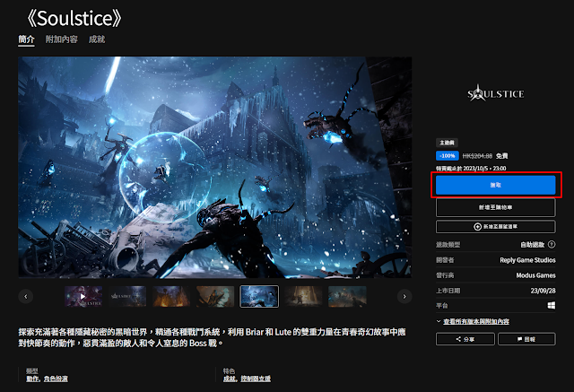Viewport: 574px width, 392px height.
Task: Click the refund type help question icon
Action: click(552, 245)
